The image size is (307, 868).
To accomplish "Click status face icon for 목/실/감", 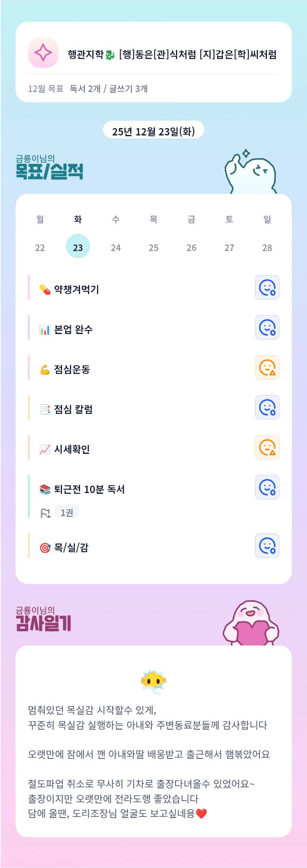I will point(267,546).
